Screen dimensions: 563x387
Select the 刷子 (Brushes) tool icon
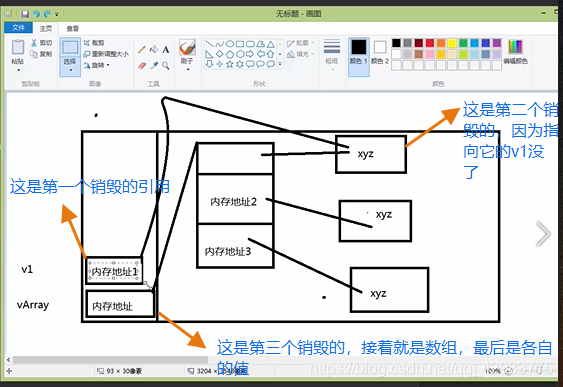(x=187, y=47)
